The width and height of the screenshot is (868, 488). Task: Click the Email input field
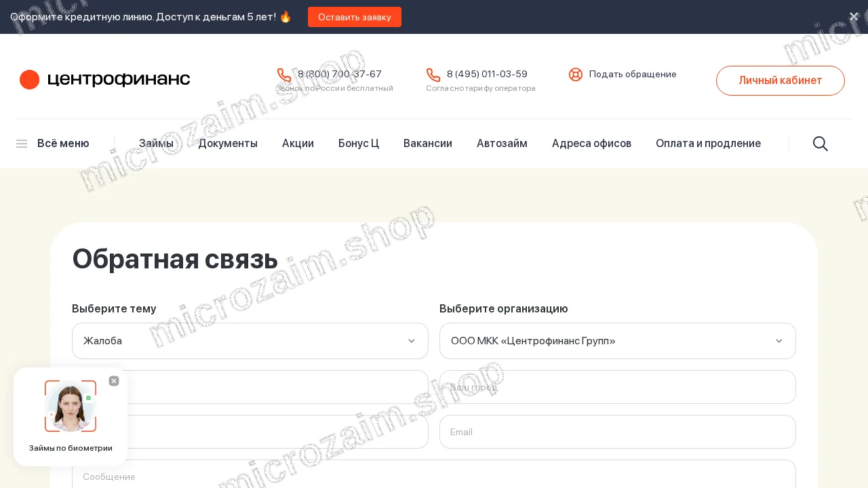point(618,432)
